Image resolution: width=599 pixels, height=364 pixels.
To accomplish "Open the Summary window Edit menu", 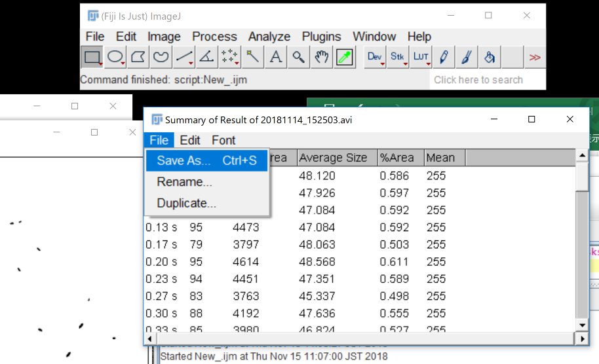I will (x=190, y=140).
